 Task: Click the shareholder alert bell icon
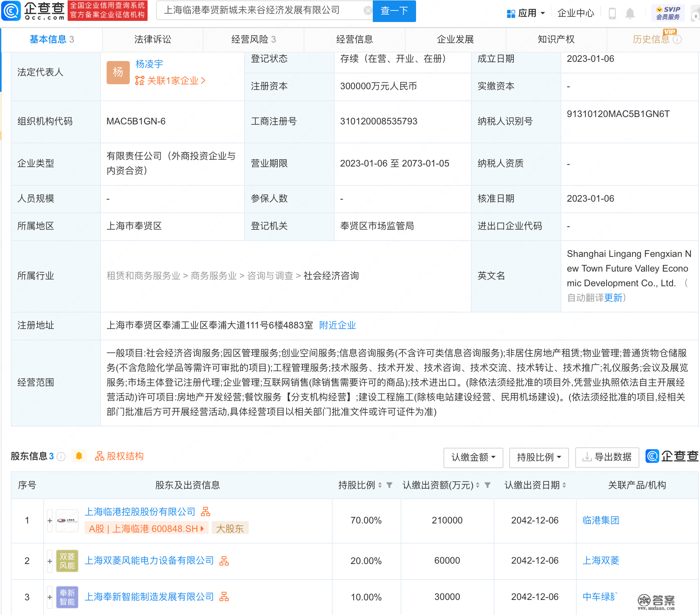[x=79, y=456]
